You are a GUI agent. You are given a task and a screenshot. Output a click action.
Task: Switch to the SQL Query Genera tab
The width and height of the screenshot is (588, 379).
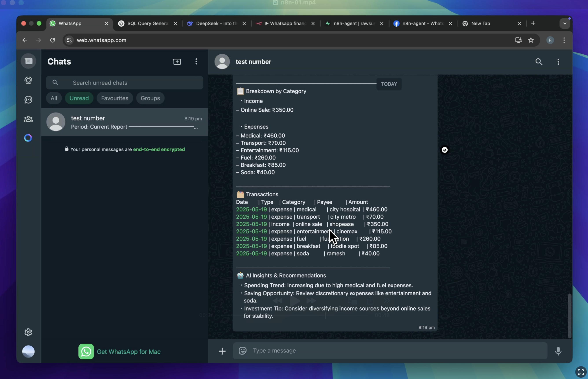click(147, 23)
